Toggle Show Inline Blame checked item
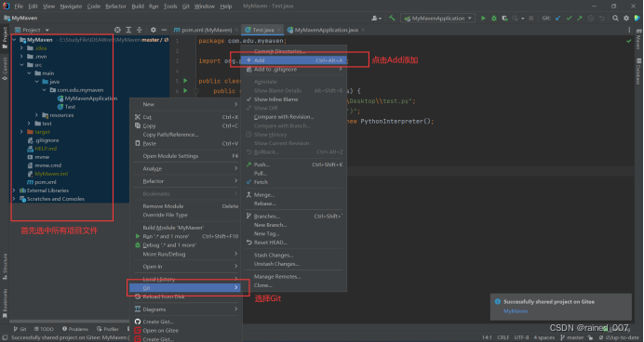The width and height of the screenshot is (644, 342). tap(275, 99)
